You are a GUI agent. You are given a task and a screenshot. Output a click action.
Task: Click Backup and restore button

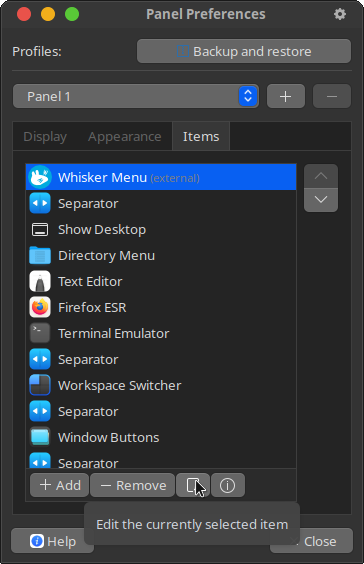tap(244, 51)
